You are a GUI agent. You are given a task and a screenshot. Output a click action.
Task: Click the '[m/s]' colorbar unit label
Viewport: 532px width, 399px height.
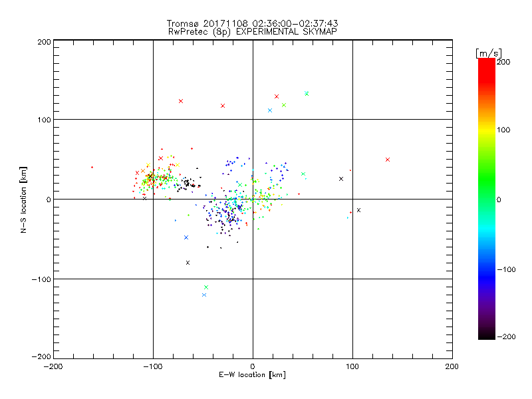(489, 53)
